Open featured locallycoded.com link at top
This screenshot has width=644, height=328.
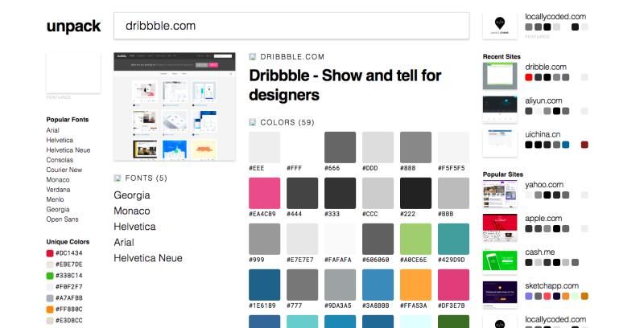coord(555,16)
